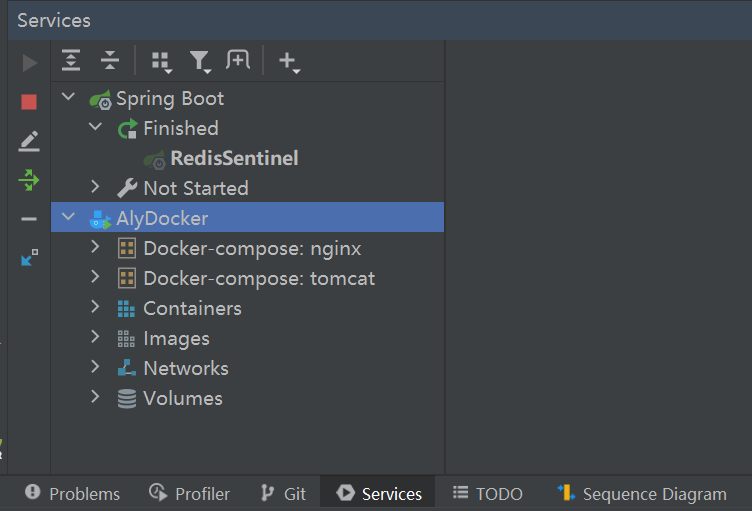
Task: Click the blue Hide panel arrow icon
Action: [x=29, y=258]
